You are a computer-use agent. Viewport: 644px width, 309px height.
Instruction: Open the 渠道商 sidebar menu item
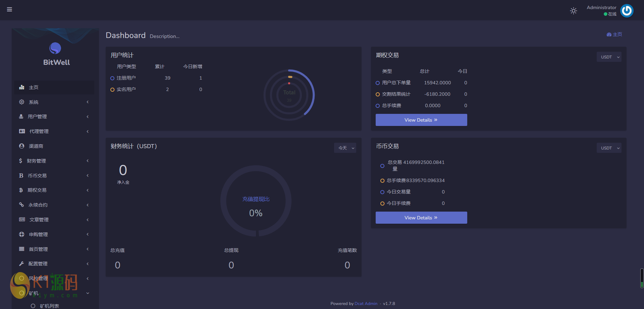[54, 146]
